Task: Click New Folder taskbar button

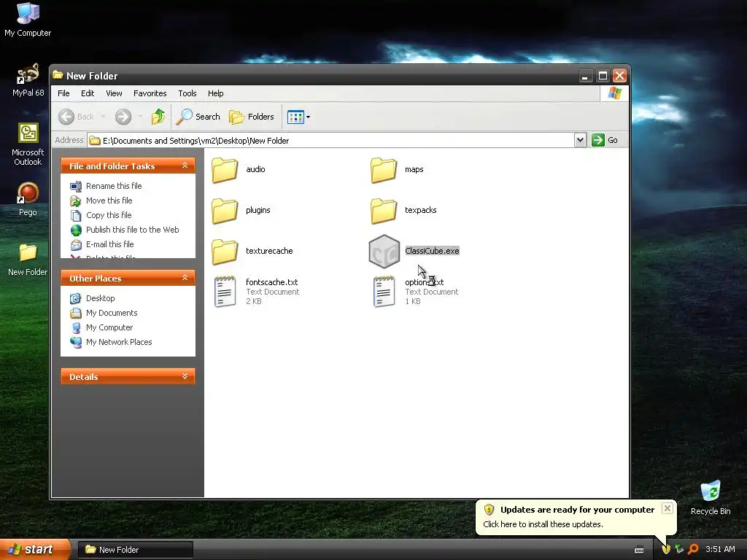Action: coord(135,550)
